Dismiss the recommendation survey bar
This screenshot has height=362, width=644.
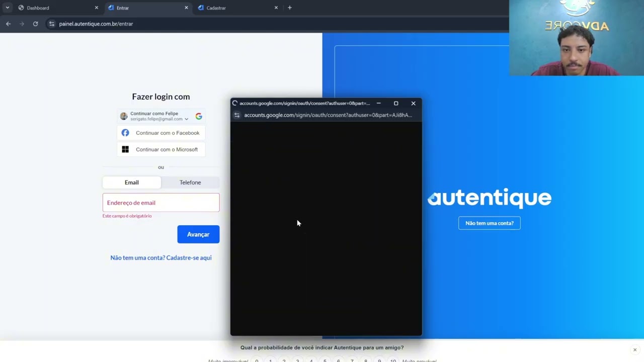[635, 350]
